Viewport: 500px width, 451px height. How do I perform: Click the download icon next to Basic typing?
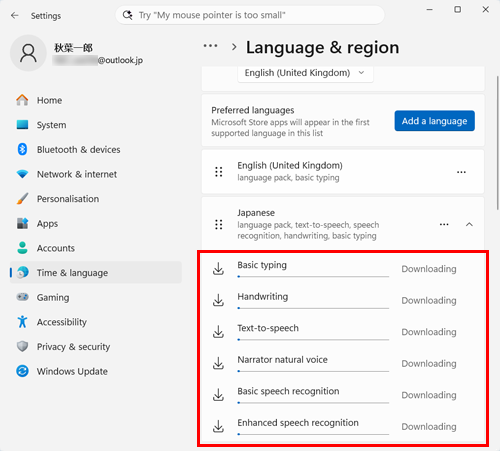coord(218,269)
